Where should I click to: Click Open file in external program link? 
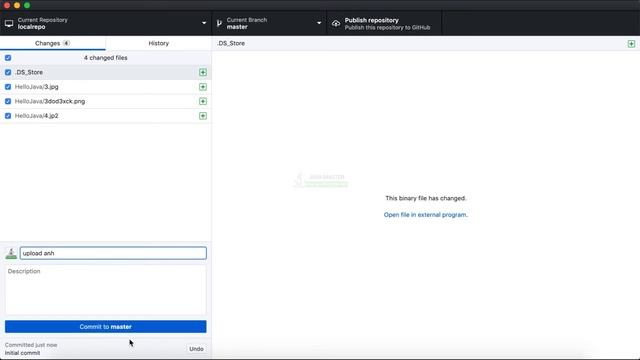pyautogui.click(x=426, y=215)
